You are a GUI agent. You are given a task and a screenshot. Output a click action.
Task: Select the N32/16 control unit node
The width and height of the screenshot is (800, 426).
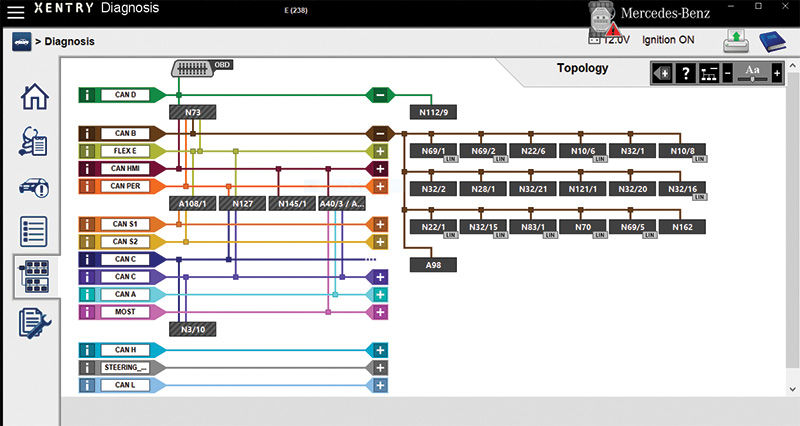coord(682,189)
